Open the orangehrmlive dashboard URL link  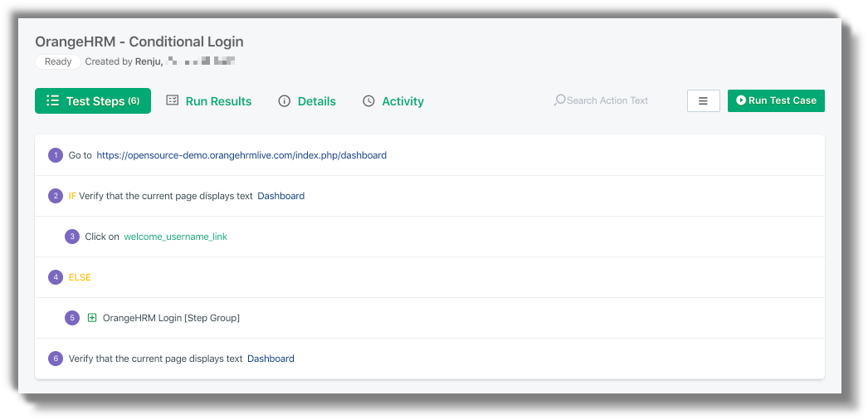click(x=241, y=155)
